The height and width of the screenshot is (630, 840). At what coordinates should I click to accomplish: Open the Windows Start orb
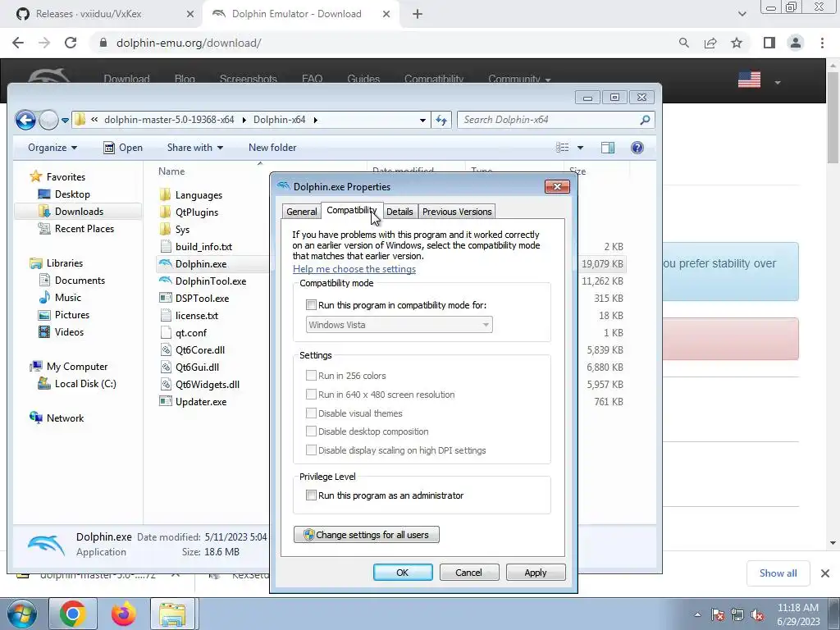21,614
